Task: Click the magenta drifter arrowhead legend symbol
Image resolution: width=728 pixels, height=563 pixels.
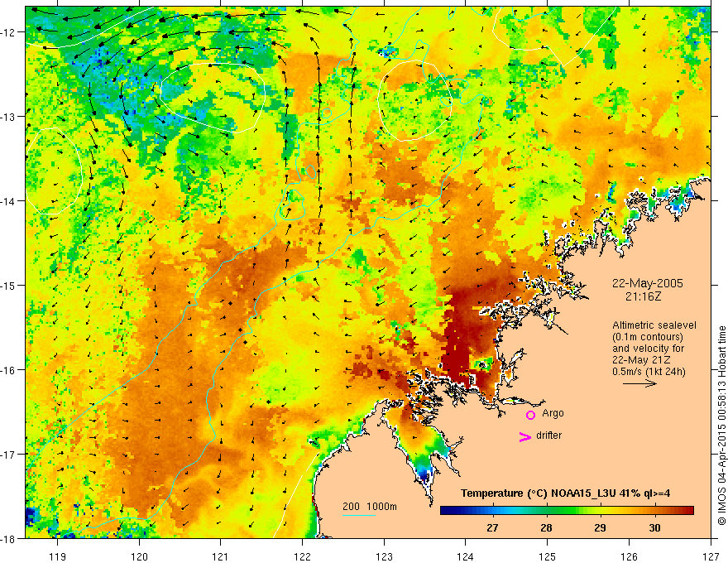Action: tap(525, 436)
